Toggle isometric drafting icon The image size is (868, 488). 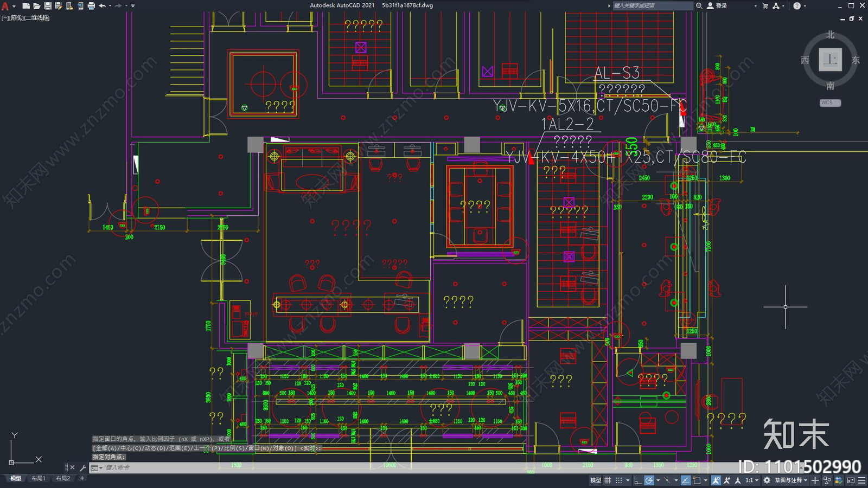pos(667,480)
